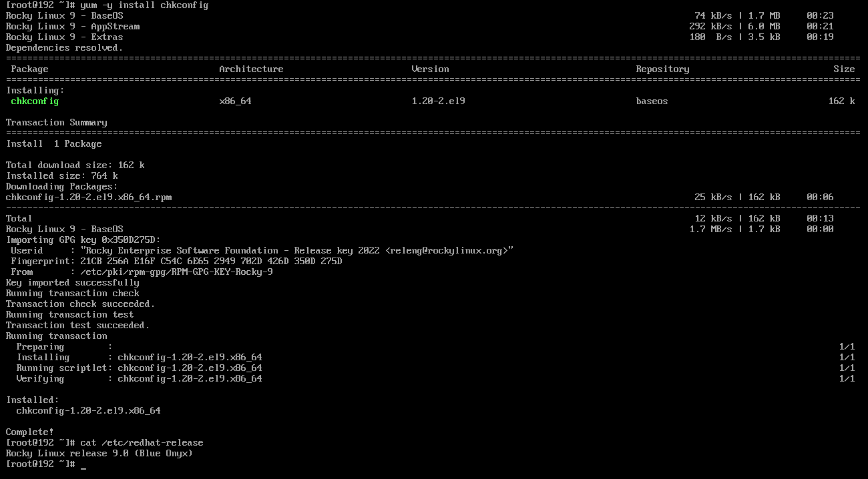868x479 pixels.
Task: Click the 'Size' column header
Action: tap(844, 69)
